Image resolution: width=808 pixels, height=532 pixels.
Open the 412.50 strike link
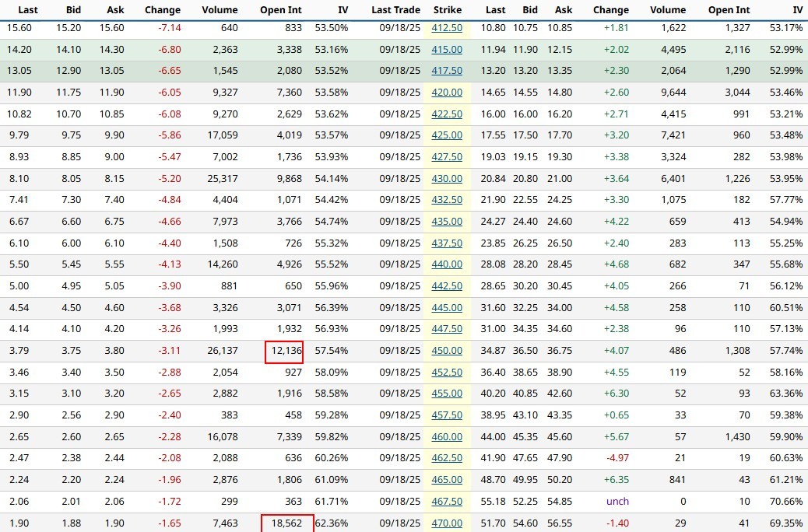coord(447,28)
